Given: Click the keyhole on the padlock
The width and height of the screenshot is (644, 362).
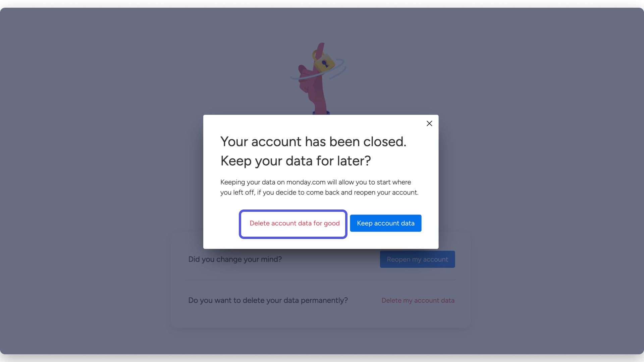Looking at the screenshot, I should [325, 63].
